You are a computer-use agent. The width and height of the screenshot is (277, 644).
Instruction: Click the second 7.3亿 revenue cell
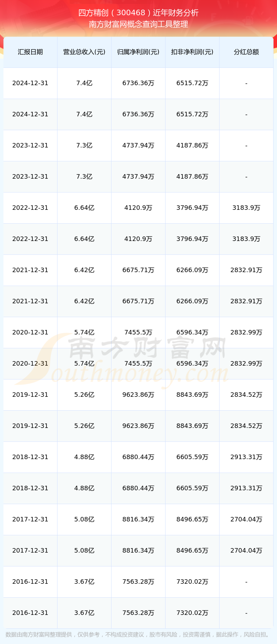[84, 177]
